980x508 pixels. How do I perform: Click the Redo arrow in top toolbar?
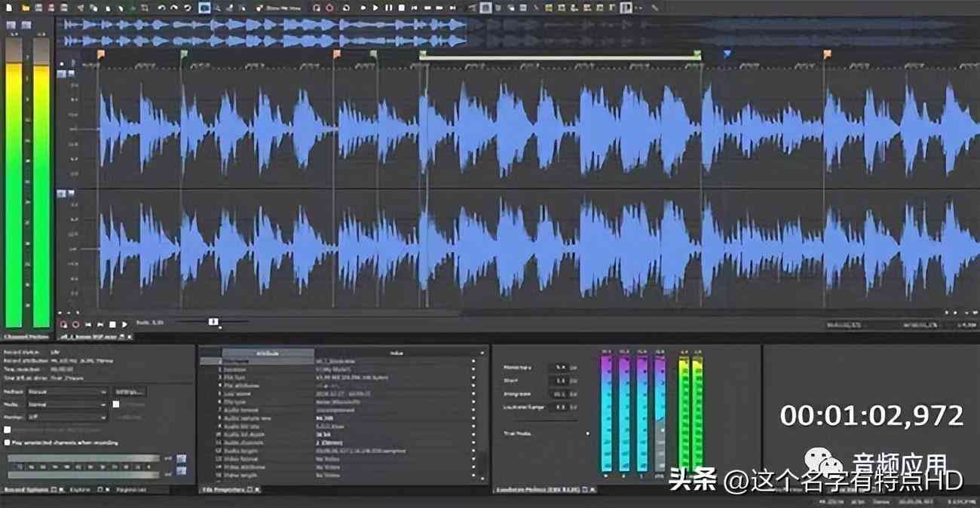(x=174, y=7)
